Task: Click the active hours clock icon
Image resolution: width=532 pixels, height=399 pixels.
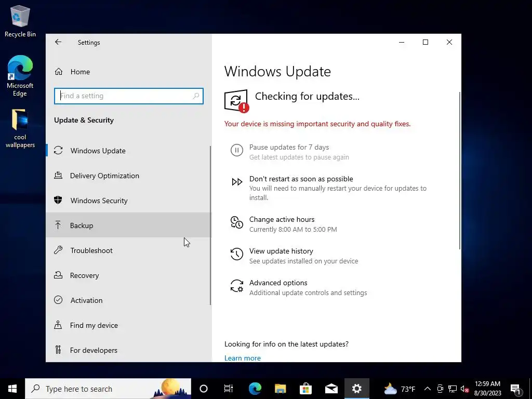Action: (x=237, y=222)
